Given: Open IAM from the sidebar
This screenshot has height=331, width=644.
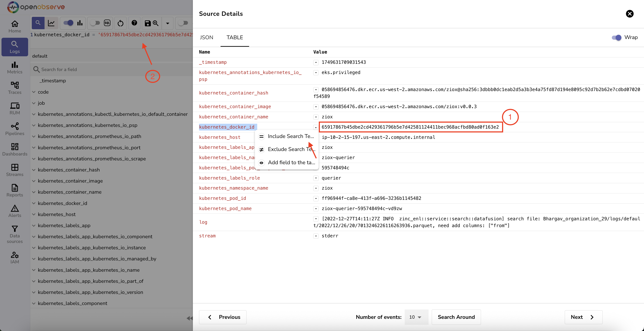Looking at the screenshot, I should [x=14, y=258].
